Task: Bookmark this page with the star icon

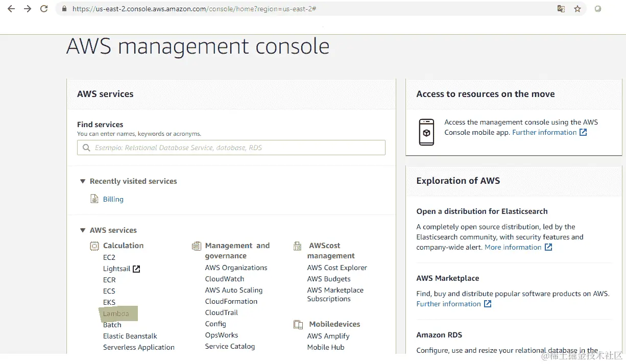Action: [577, 9]
